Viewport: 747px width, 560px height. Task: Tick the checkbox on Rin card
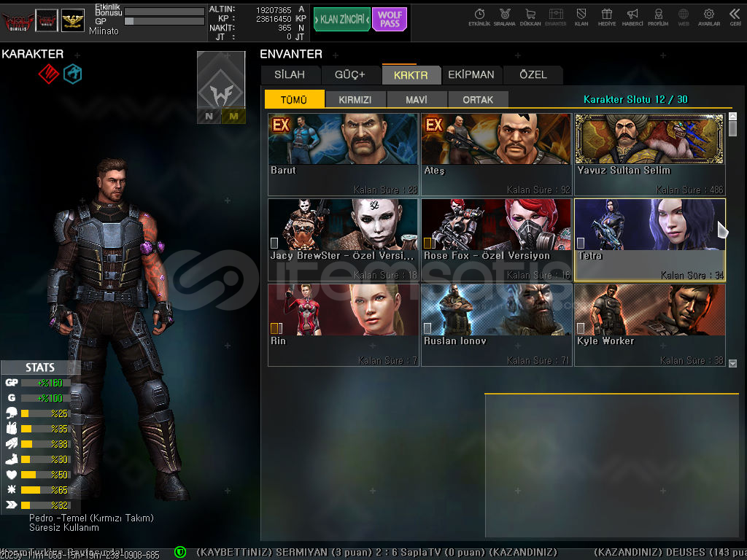[x=275, y=328]
